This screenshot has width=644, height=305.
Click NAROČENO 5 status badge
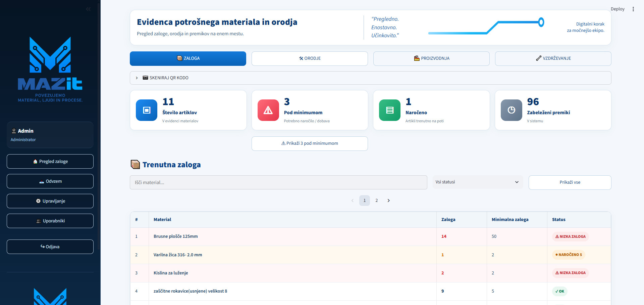569,255
